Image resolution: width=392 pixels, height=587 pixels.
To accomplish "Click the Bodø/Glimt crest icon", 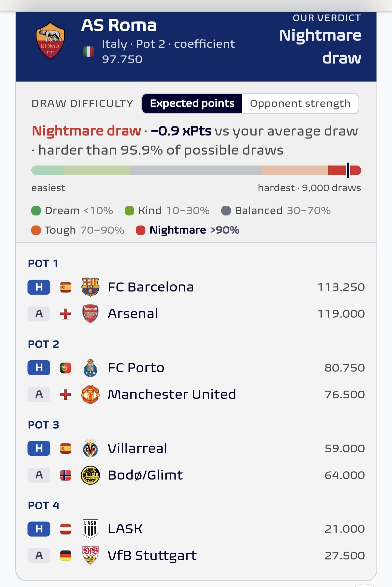I will 90,475.
